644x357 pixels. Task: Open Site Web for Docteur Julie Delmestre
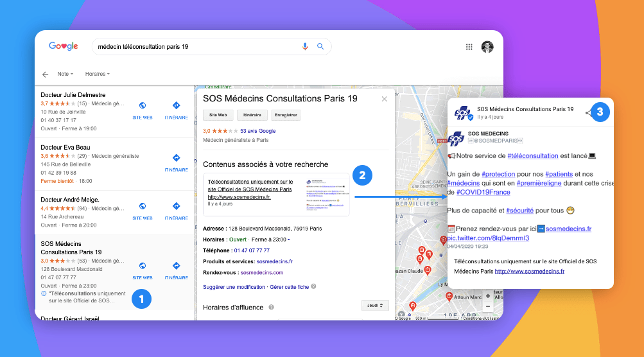[x=143, y=110]
